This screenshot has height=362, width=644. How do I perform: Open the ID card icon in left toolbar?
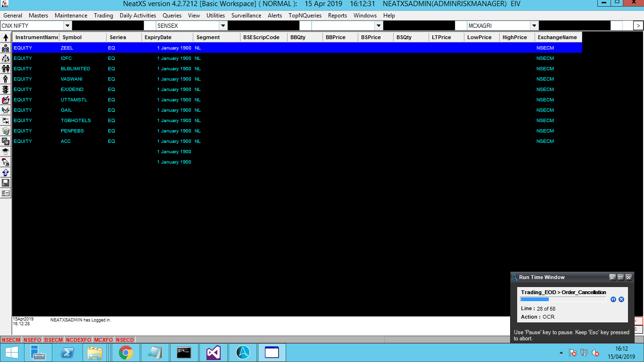(6, 193)
